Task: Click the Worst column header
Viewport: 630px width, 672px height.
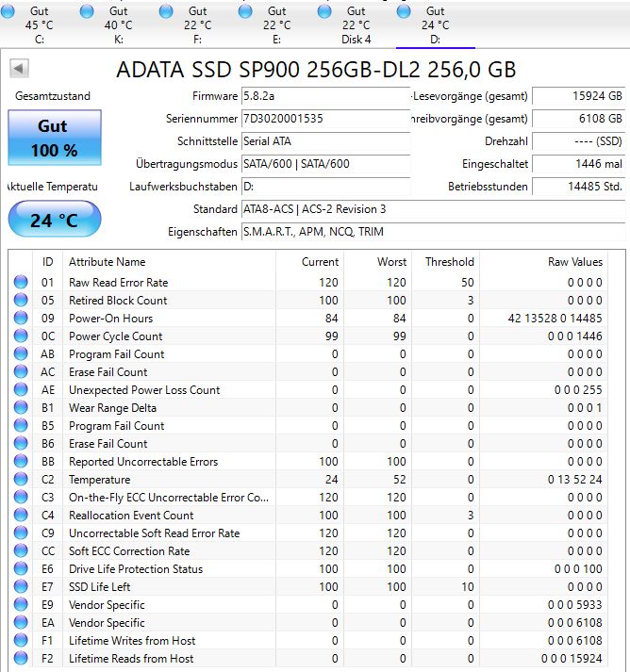Action: coord(378,262)
